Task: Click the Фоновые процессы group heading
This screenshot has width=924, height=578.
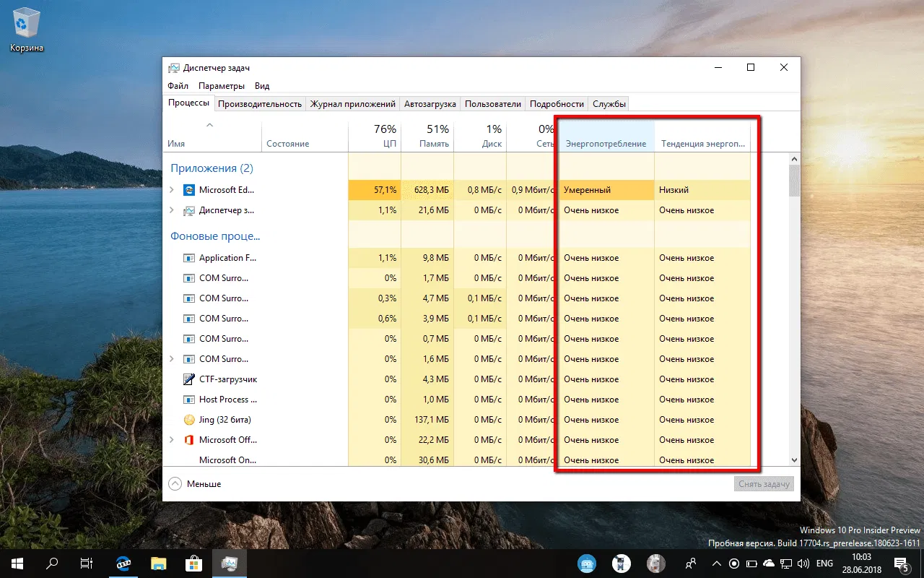Action: [x=214, y=236]
